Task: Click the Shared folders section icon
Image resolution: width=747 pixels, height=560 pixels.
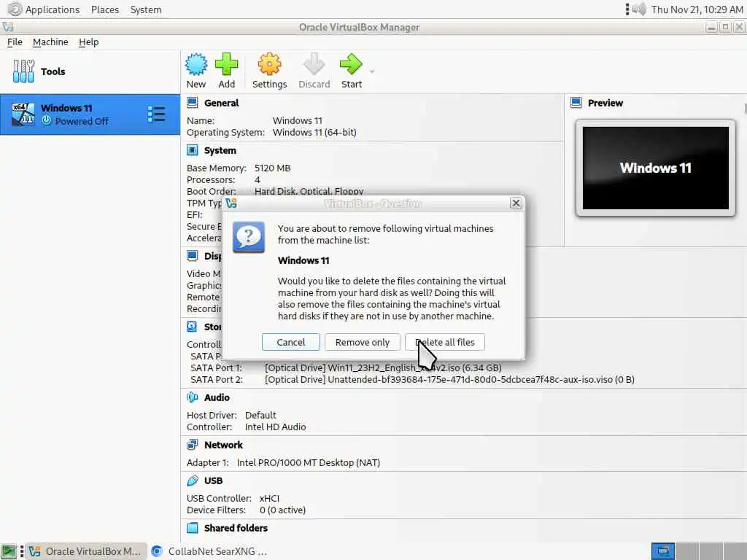Action: point(192,528)
